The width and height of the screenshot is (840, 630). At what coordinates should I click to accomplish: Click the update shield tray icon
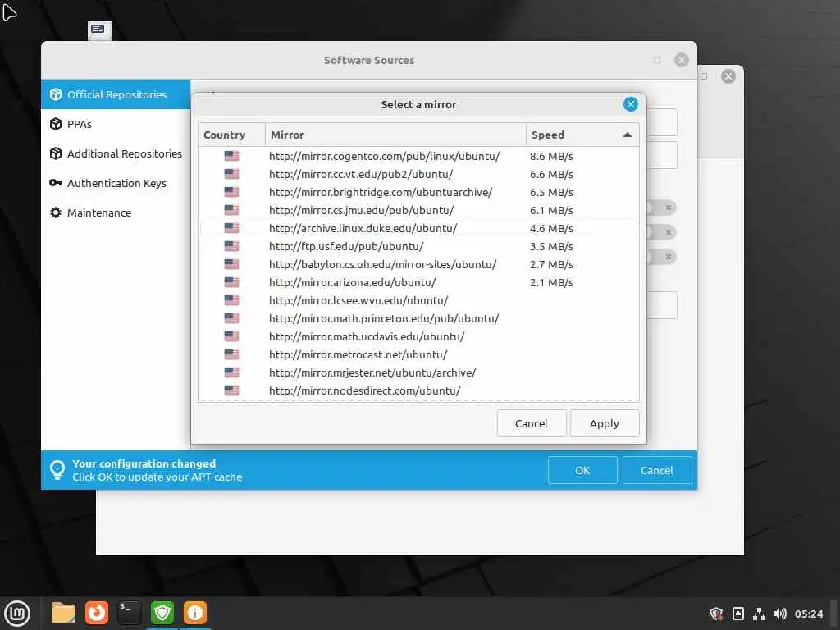coord(715,614)
